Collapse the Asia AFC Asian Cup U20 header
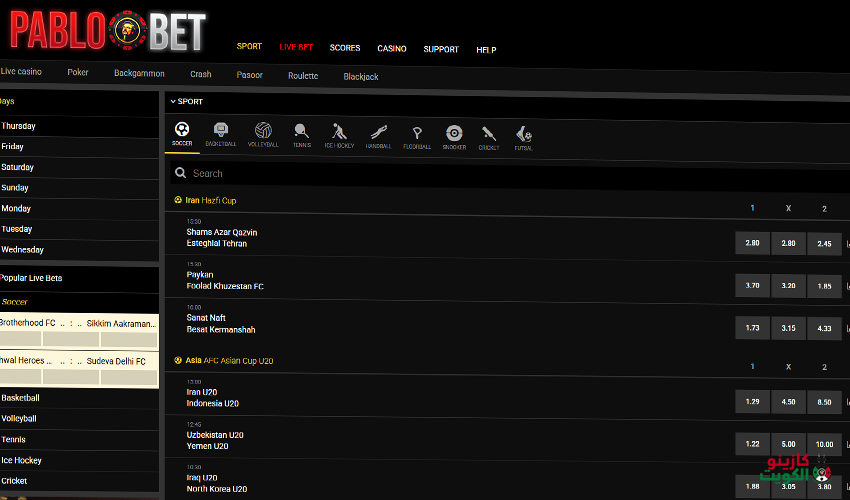Image resolution: width=850 pixels, height=500 pixels. [229, 360]
